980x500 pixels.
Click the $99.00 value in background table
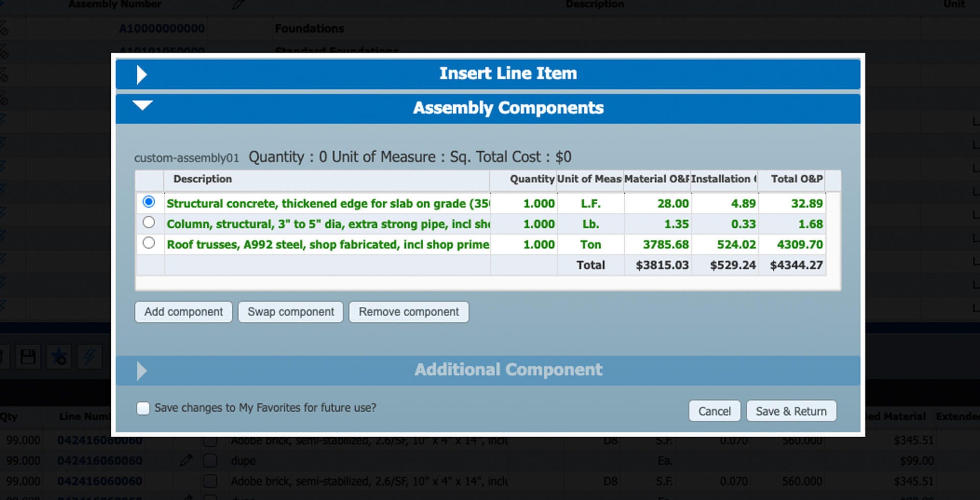[x=917, y=461]
